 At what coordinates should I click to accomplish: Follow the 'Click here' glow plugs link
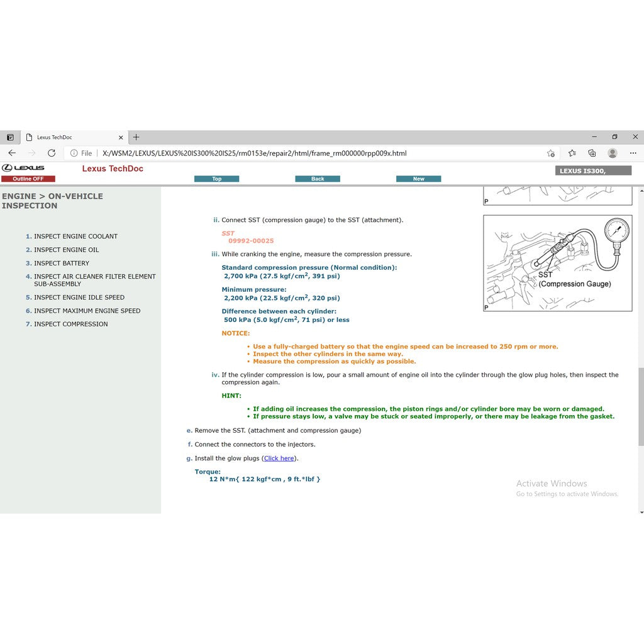pyautogui.click(x=279, y=458)
